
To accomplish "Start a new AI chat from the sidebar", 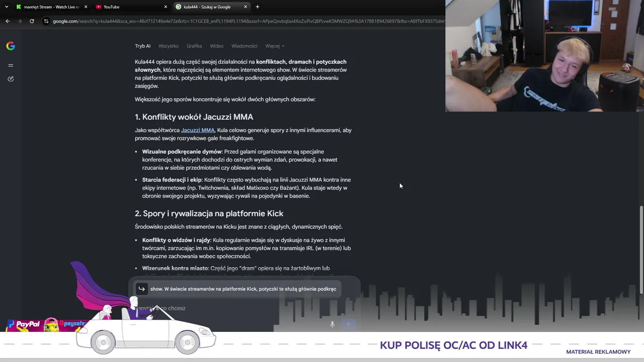I will (x=11, y=79).
